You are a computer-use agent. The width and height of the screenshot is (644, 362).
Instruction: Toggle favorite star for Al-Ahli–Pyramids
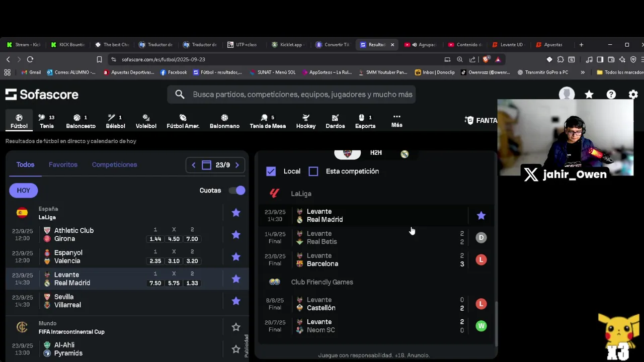pyautogui.click(x=236, y=349)
